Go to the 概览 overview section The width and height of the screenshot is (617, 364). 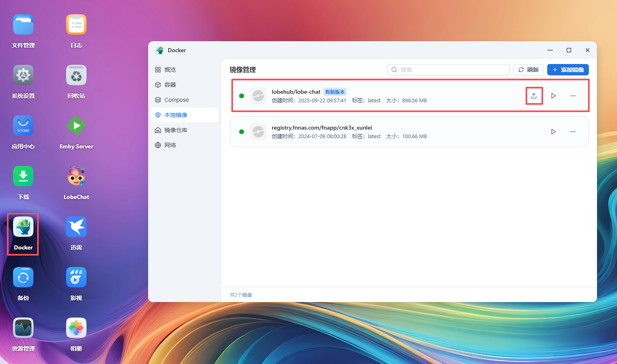pyautogui.click(x=185, y=70)
